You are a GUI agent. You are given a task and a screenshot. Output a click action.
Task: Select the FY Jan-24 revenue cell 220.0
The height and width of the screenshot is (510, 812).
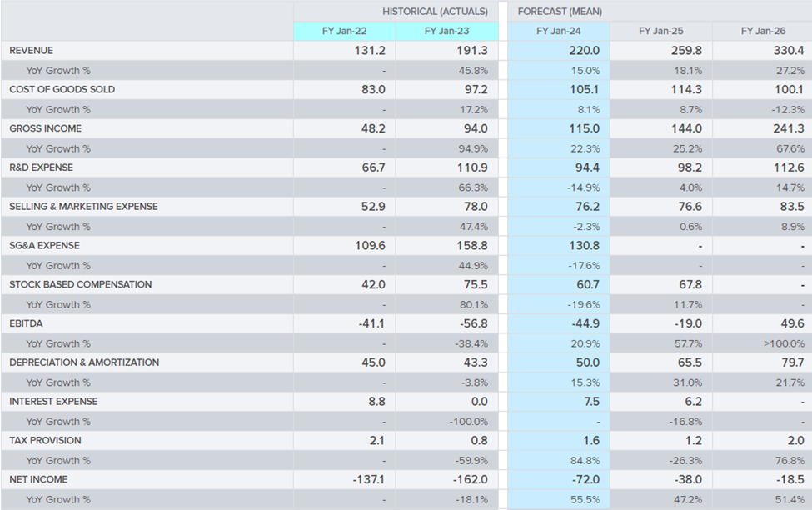click(584, 51)
